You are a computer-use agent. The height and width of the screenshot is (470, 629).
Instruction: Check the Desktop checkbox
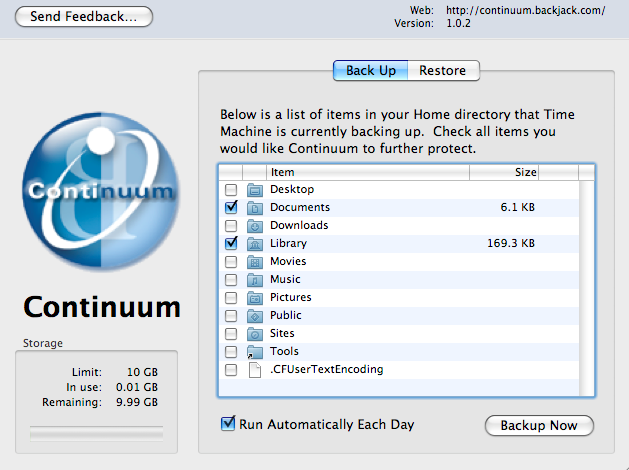(x=231, y=189)
